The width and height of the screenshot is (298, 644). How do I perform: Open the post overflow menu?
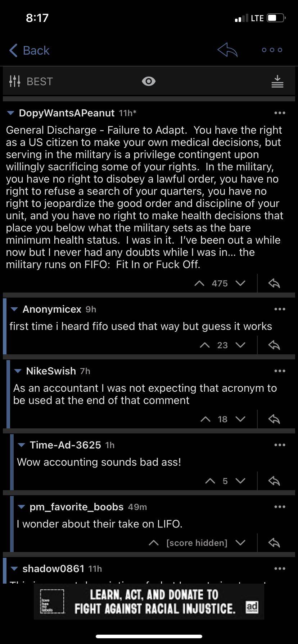[272, 50]
